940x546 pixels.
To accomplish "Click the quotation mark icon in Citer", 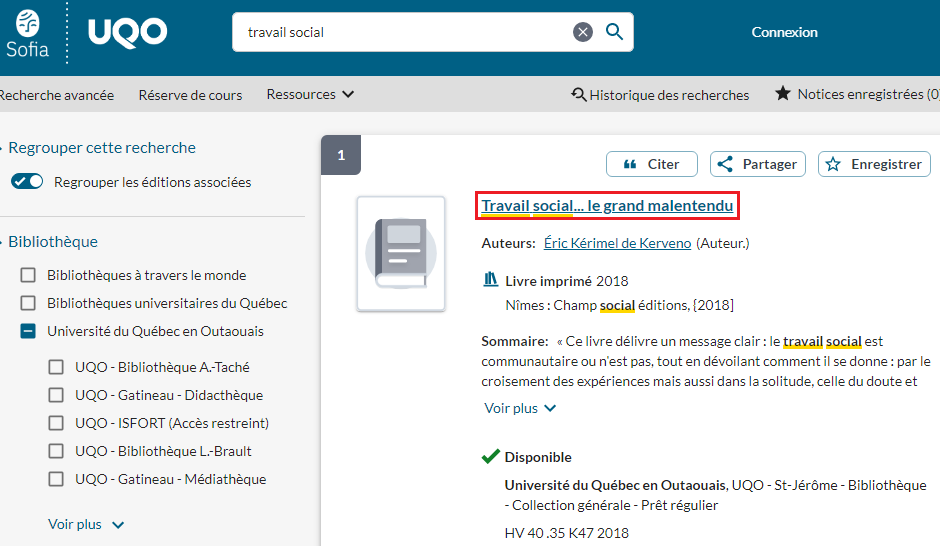I will (629, 164).
